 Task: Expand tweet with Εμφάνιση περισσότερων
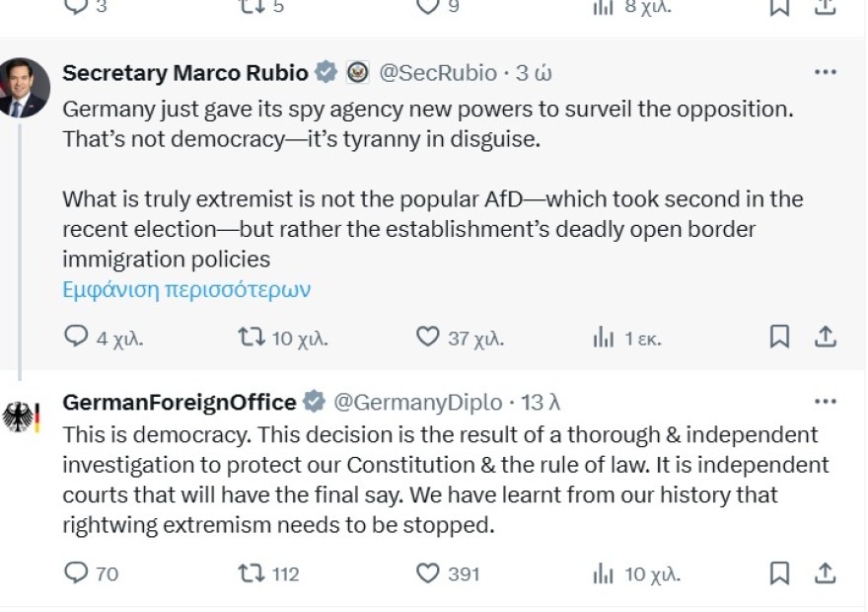point(186,289)
